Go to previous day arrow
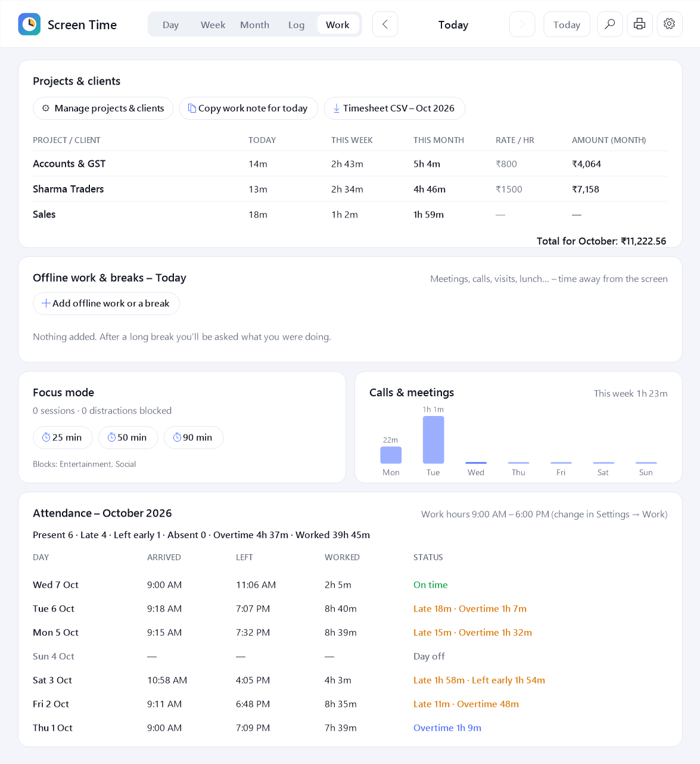 (x=385, y=24)
